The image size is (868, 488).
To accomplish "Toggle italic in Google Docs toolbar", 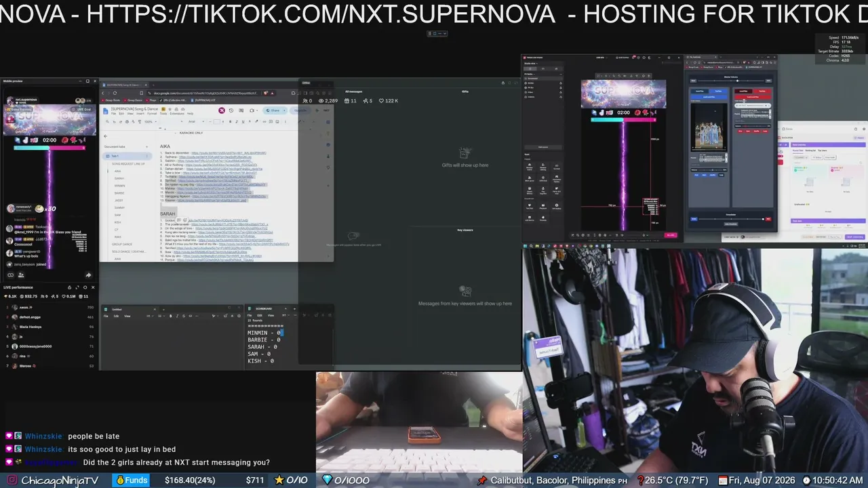I will [237, 122].
